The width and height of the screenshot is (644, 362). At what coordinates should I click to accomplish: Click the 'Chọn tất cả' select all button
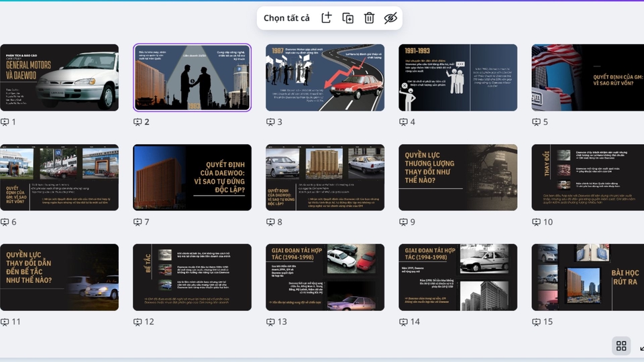click(286, 18)
